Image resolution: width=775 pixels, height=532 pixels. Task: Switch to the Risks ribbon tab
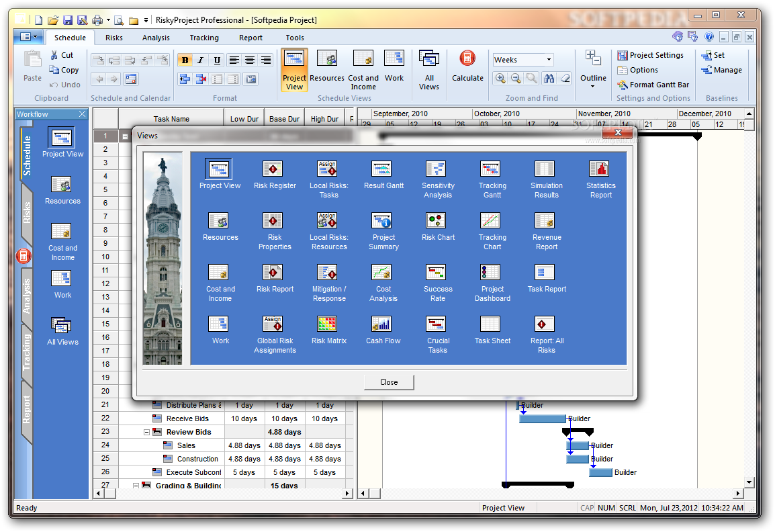click(x=113, y=38)
